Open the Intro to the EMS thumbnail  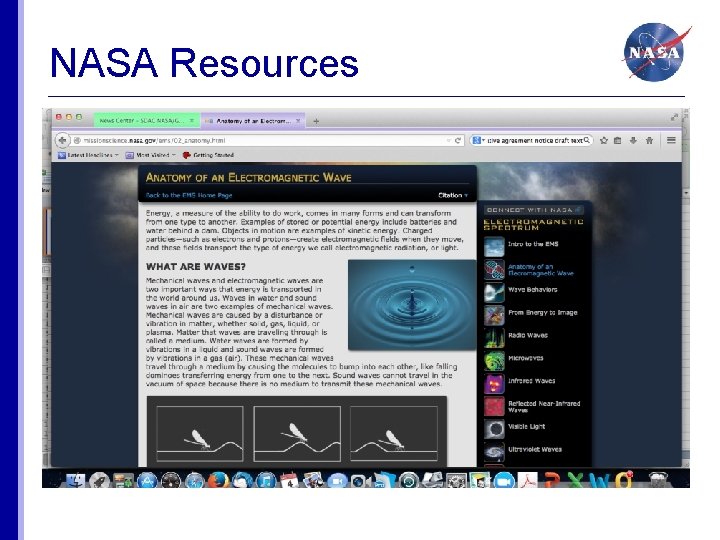(x=495, y=247)
